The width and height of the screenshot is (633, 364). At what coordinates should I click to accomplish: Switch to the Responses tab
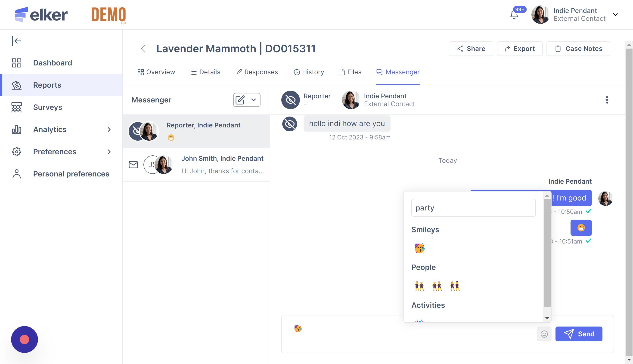pyautogui.click(x=257, y=72)
